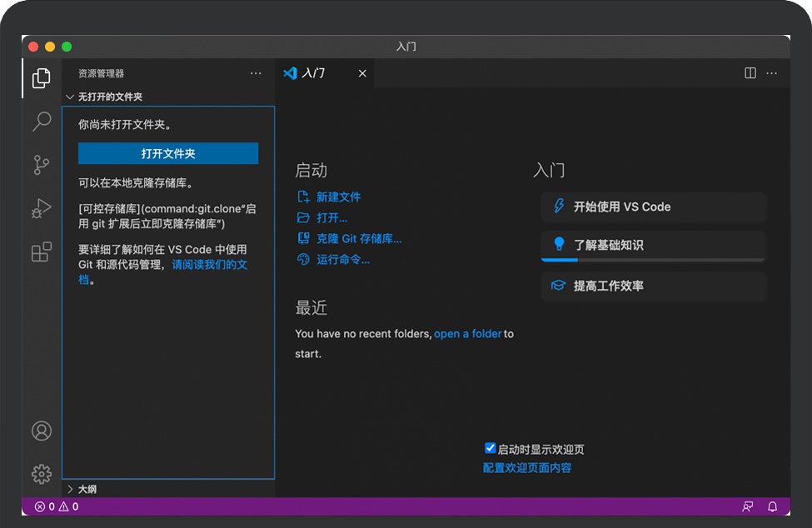Viewport: 812px width, 528px height.
Task: Open the 资源管理器 more actions menu
Action: [256, 73]
